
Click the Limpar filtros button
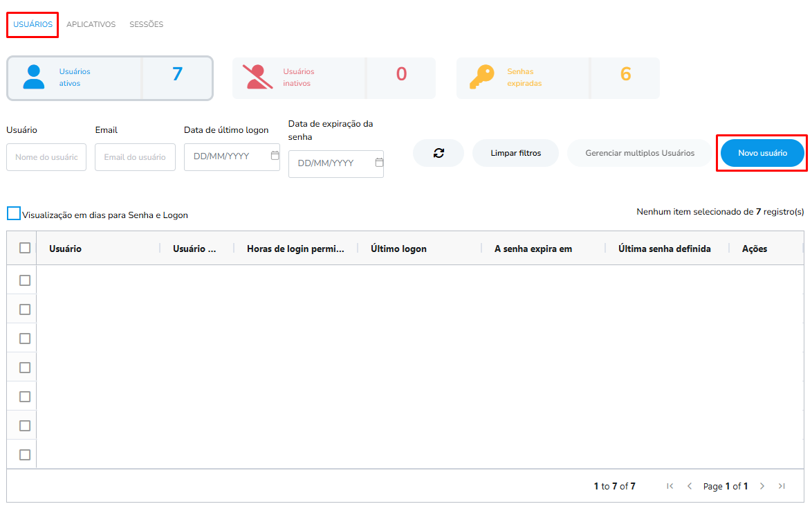[516, 153]
